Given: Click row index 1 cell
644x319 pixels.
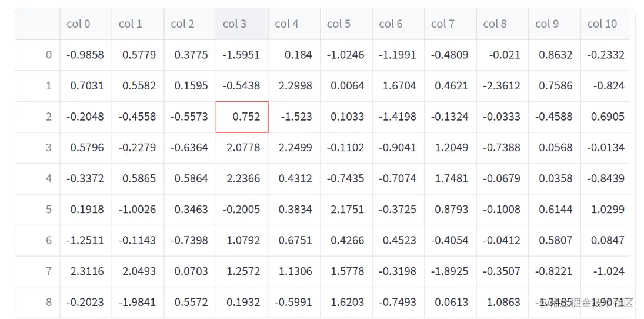Looking at the screenshot, I should [x=38, y=86].
